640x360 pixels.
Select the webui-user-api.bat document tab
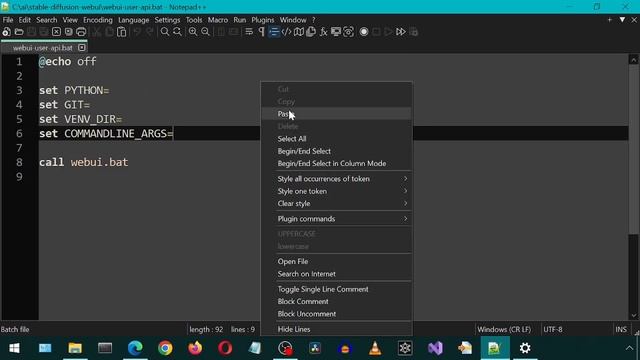click(x=42, y=48)
